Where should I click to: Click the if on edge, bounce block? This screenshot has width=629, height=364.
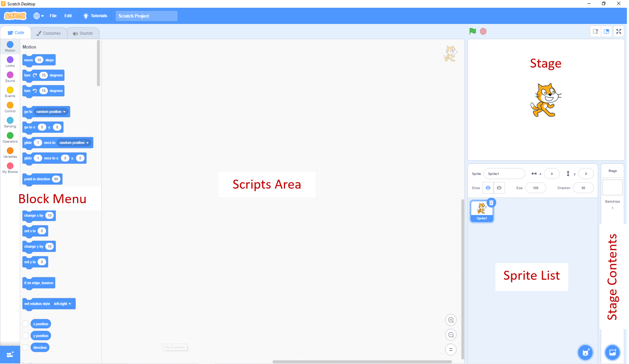coord(39,283)
